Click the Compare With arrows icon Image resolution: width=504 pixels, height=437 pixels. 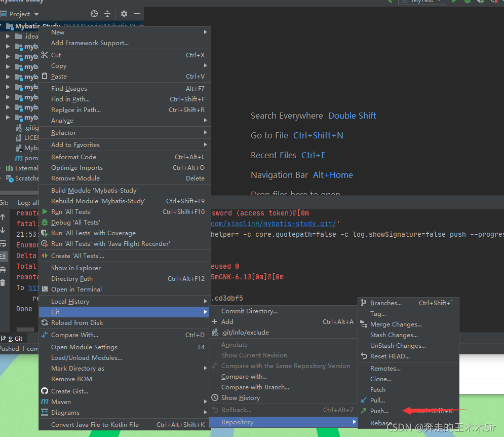click(x=45, y=335)
